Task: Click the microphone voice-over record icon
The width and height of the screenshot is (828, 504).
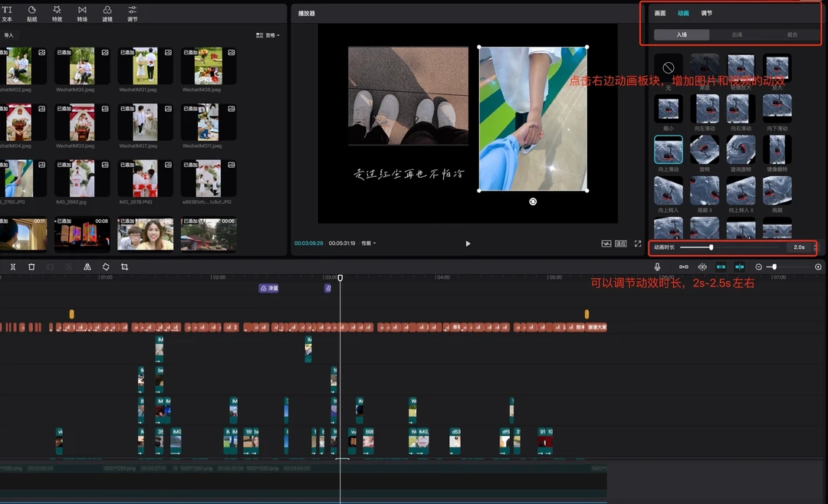Action: coord(657,267)
